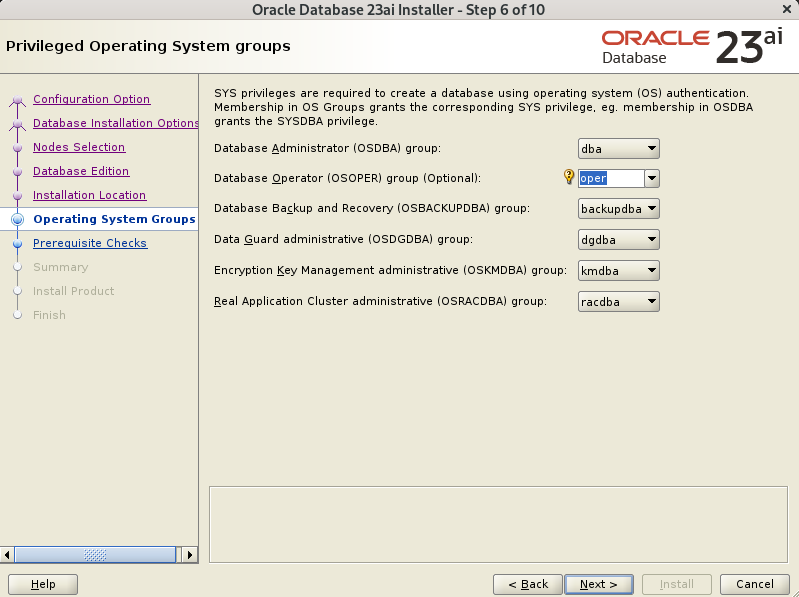Click the right arrow of sidebar scrollbar
Screen dimensions: 799x597
click(190, 555)
